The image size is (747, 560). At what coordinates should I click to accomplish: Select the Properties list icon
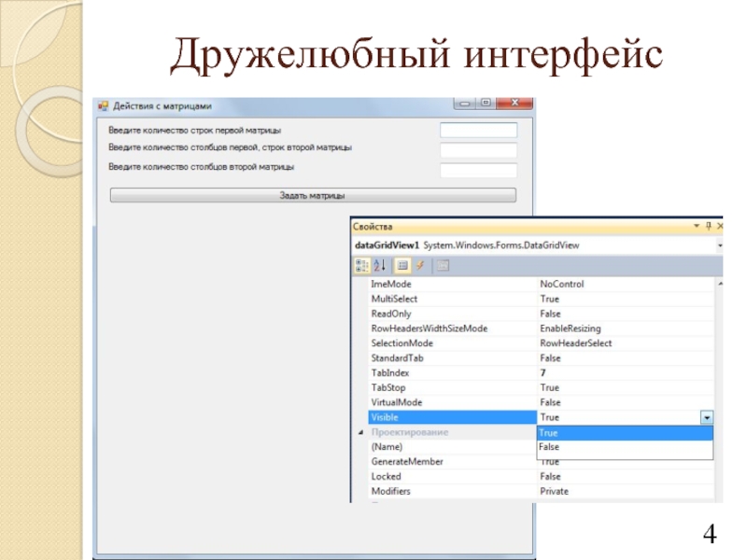(x=402, y=266)
